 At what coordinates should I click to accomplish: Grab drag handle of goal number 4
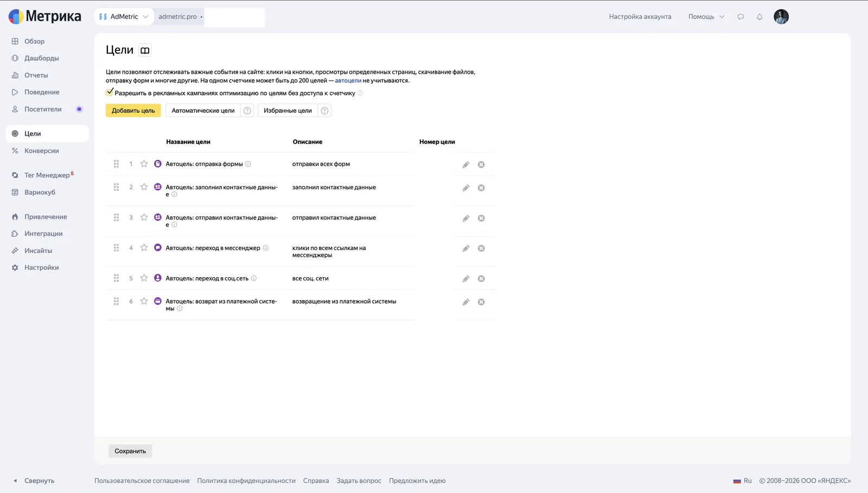tap(116, 248)
